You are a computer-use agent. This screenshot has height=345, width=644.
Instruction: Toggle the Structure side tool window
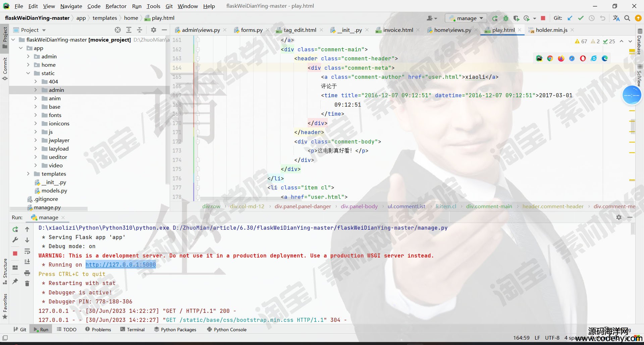(x=5, y=271)
